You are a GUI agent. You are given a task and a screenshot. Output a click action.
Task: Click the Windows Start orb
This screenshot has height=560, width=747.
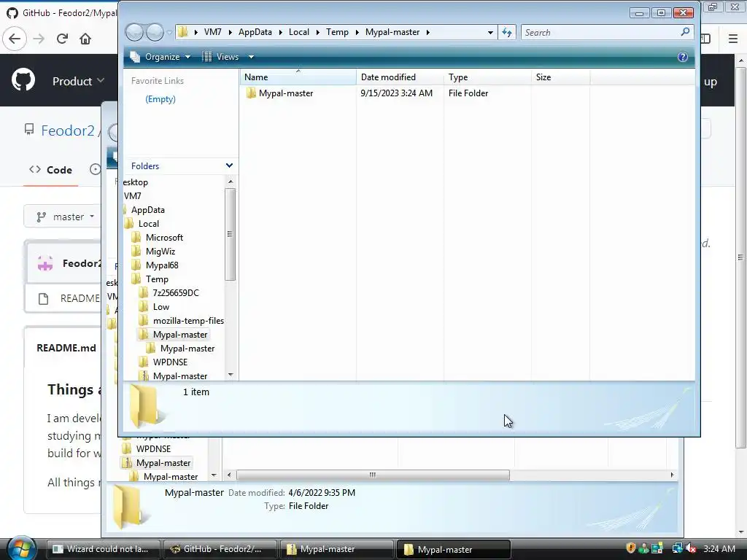pos(21,548)
